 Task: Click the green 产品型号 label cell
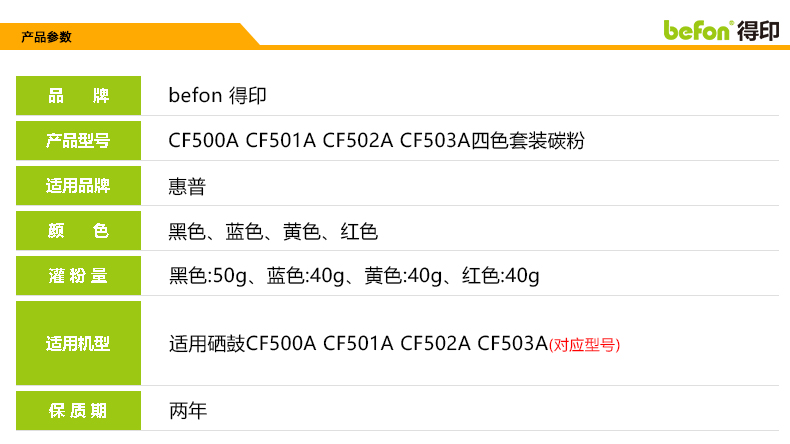[78, 141]
